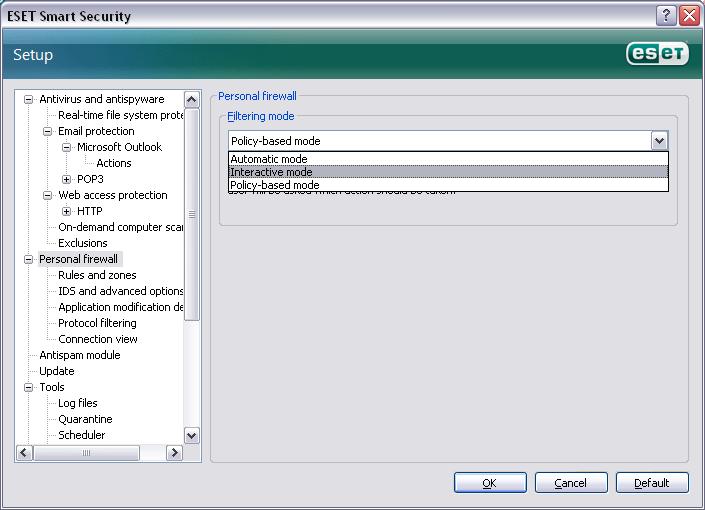Restore settings with Default button
This screenshot has width=705, height=510.
652,483
